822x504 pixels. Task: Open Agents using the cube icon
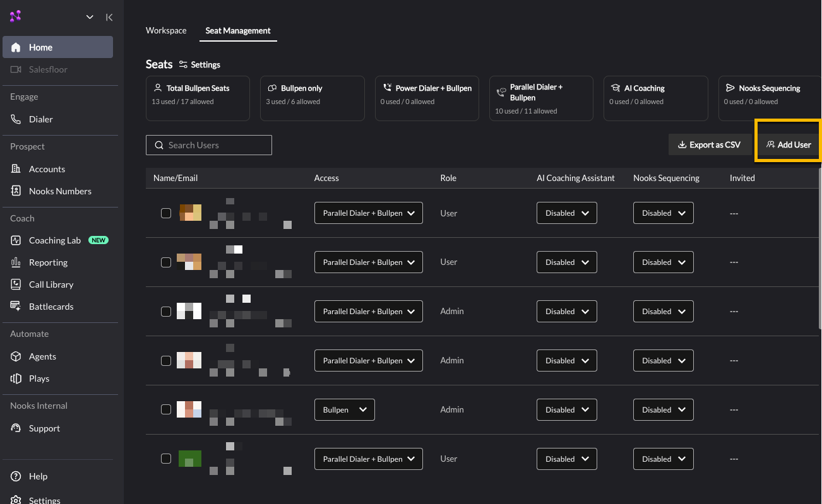16,356
